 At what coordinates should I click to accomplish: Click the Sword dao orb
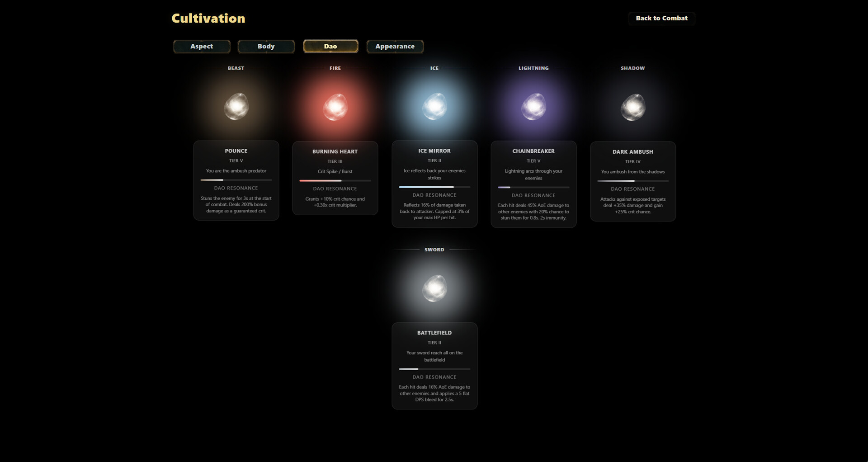434,288
